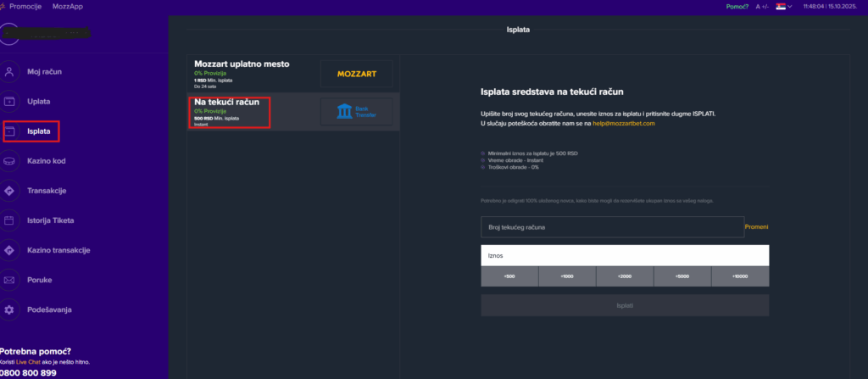The width and height of the screenshot is (868, 379).
Task: Click the Uplata deposit icon
Action: (x=9, y=102)
